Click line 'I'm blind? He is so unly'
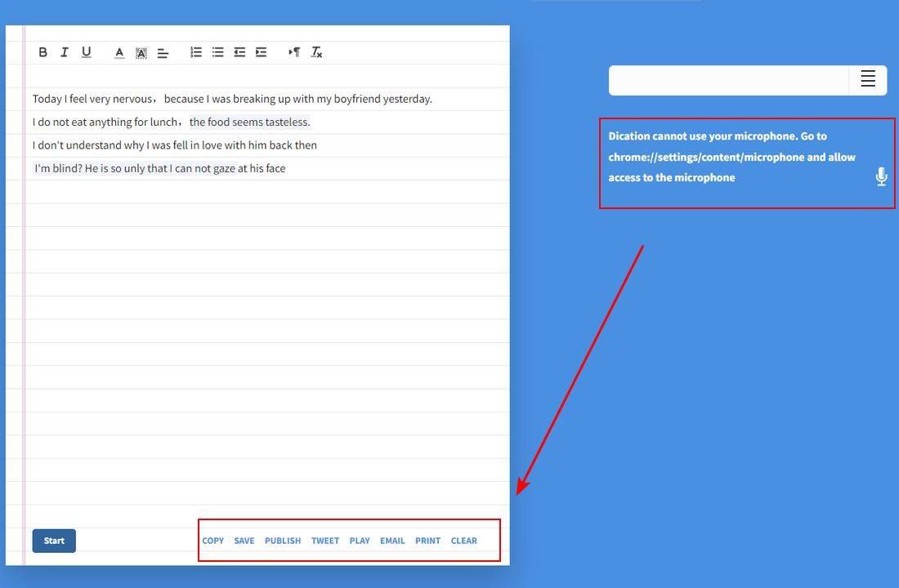Image resolution: width=899 pixels, height=588 pixels. (x=160, y=168)
